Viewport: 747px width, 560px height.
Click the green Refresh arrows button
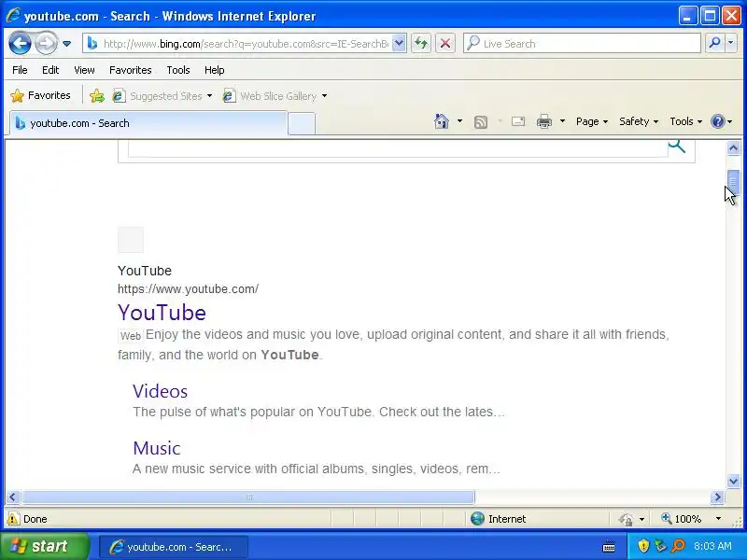click(x=421, y=43)
